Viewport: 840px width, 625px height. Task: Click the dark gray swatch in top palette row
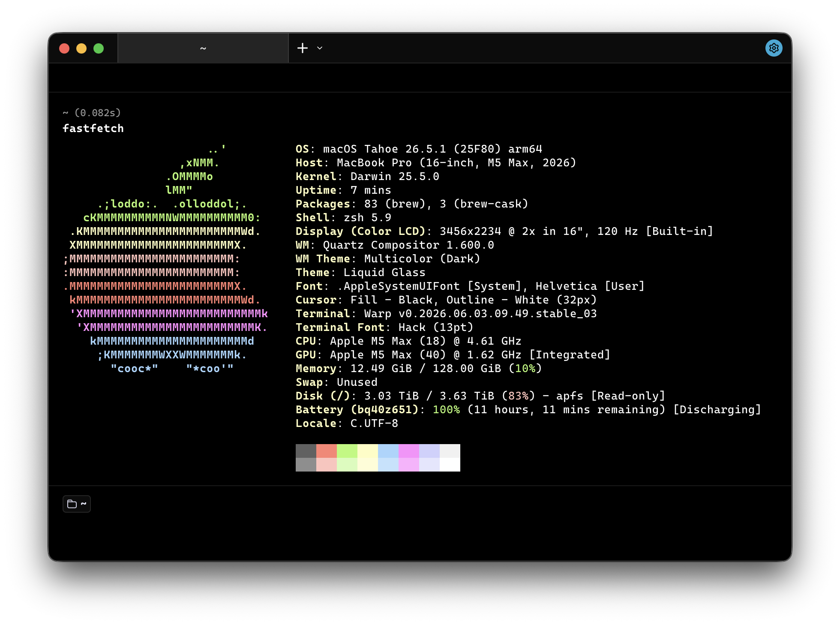[x=306, y=451]
